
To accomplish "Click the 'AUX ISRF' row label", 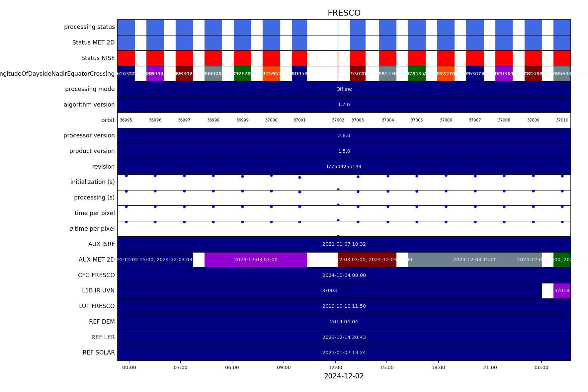I will (x=101, y=244).
